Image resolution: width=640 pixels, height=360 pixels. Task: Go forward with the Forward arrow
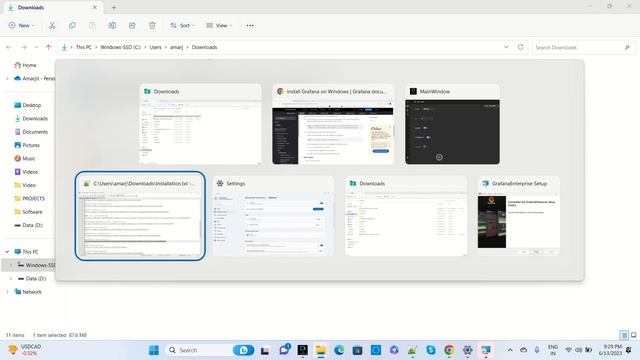[24, 47]
